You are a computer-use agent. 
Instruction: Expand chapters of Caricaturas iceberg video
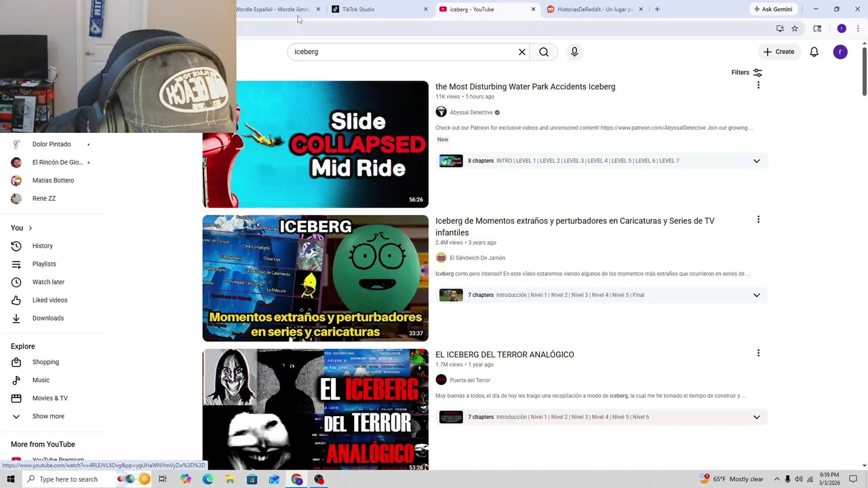pos(757,295)
